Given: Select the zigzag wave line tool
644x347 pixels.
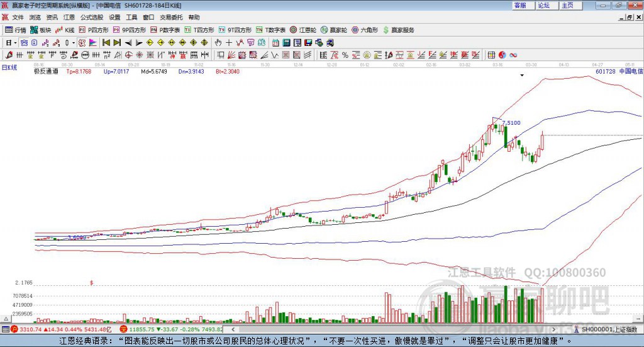Looking at the screenshot, I should point(274,55).
